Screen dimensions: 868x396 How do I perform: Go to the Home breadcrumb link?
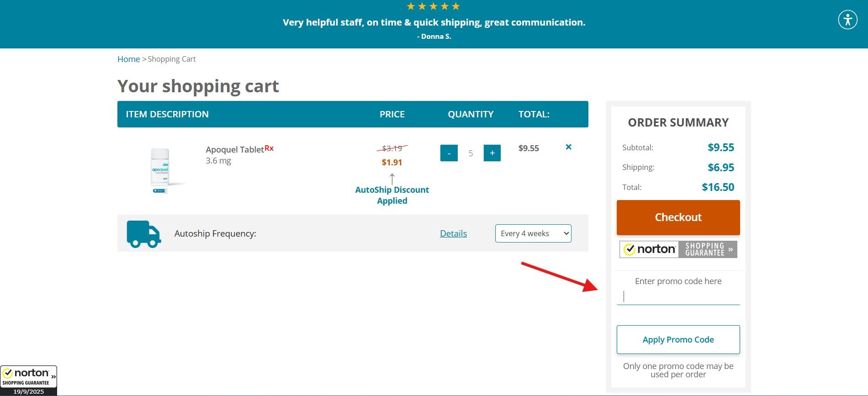128,59
